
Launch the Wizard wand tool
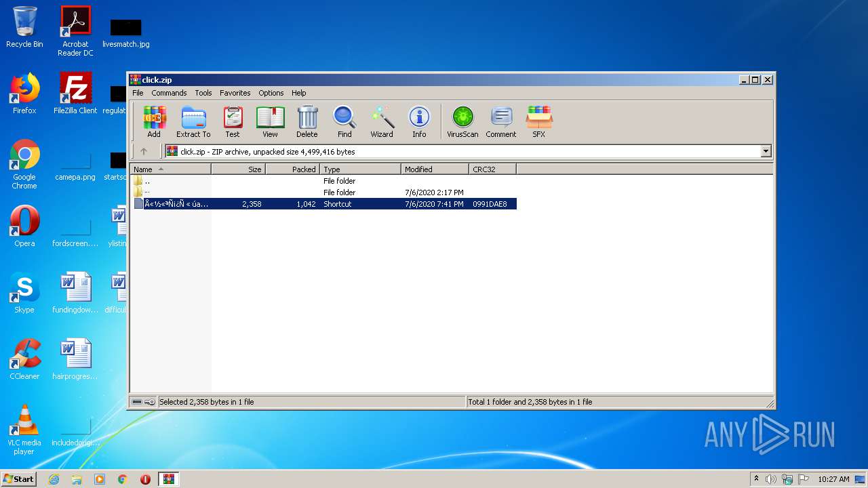click(382, 122)
